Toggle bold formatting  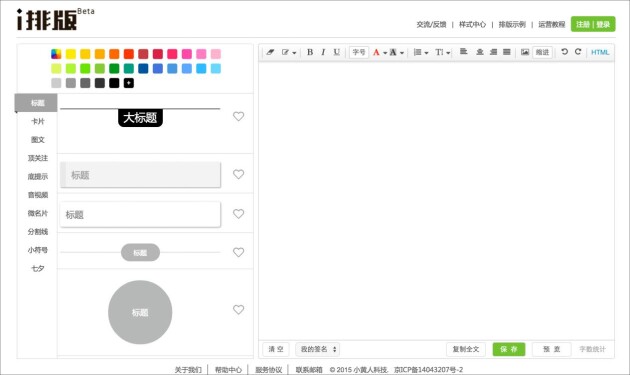point(310,52)
